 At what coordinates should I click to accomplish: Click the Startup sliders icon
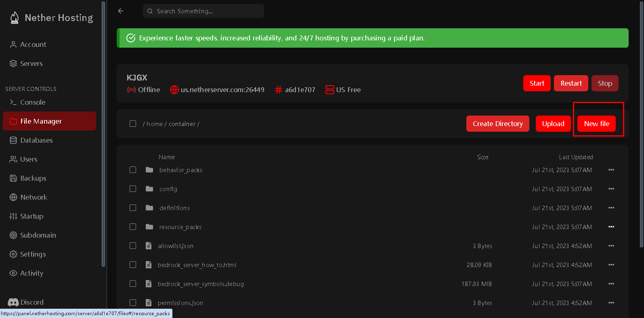pyautogui.click(x=13, y=216)
